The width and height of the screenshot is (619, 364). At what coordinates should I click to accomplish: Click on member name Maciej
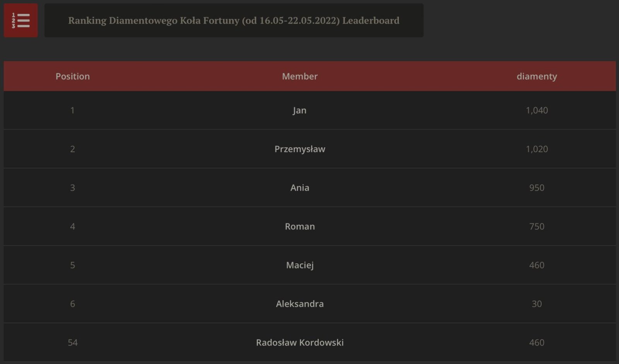click(x=300, y=265)
